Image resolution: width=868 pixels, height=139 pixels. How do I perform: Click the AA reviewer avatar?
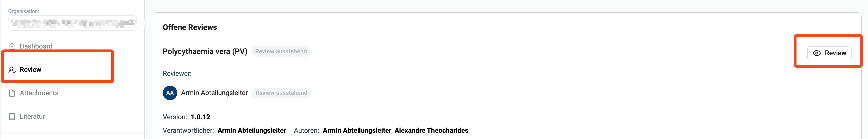[170, 93]
